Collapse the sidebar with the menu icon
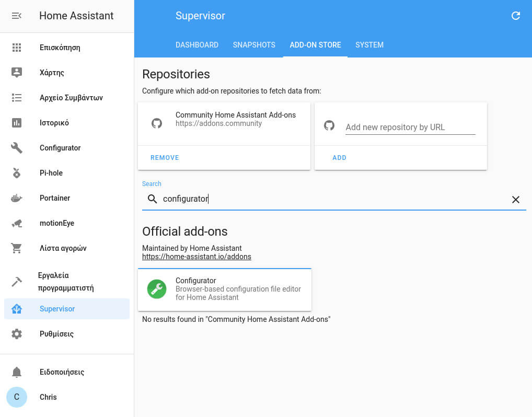 point(17,16)
